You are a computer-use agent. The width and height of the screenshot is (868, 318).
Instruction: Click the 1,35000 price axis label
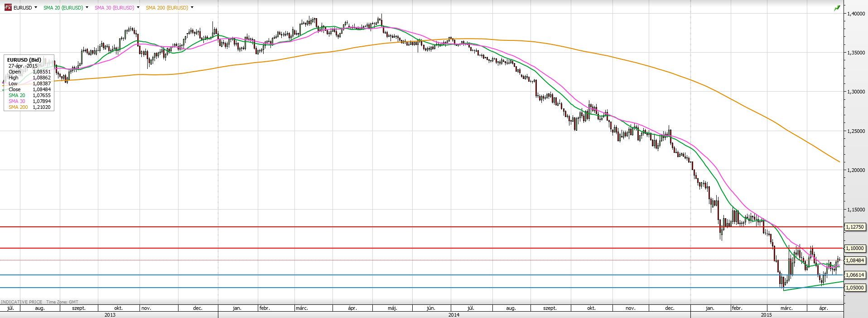pyautogui.click(x=856, y=53)
